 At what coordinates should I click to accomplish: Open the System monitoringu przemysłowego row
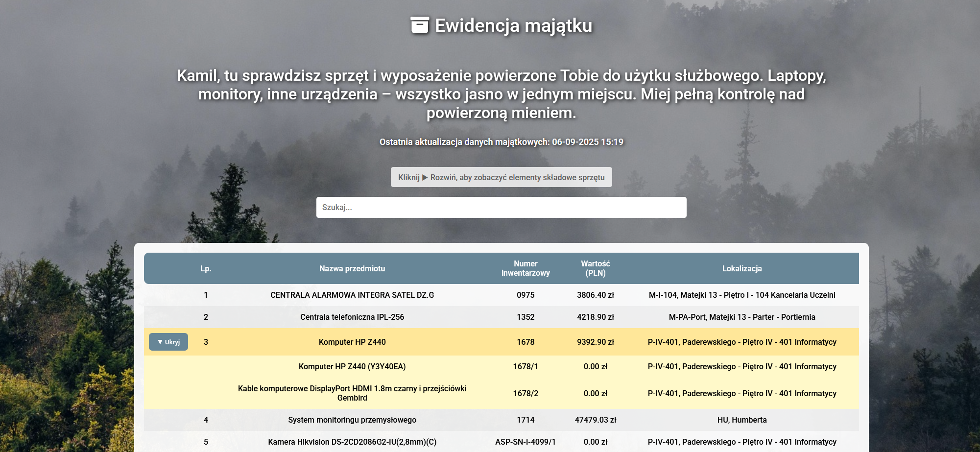(352, 420)
